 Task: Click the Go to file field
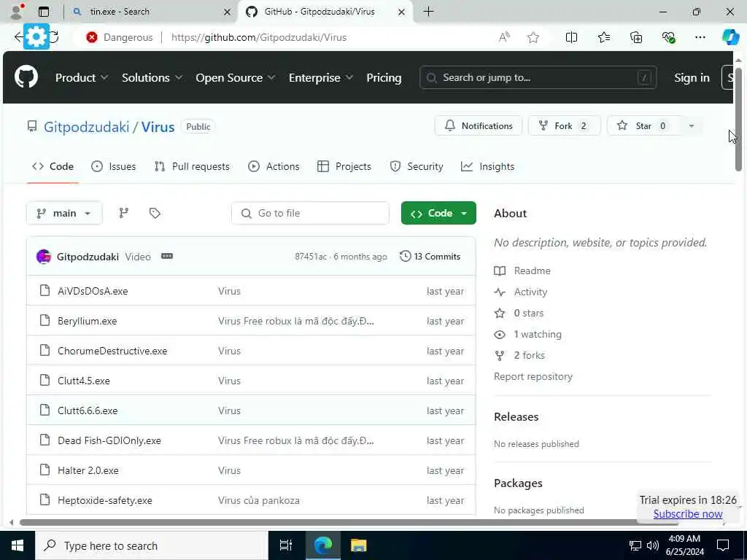(x=310, y=213)
